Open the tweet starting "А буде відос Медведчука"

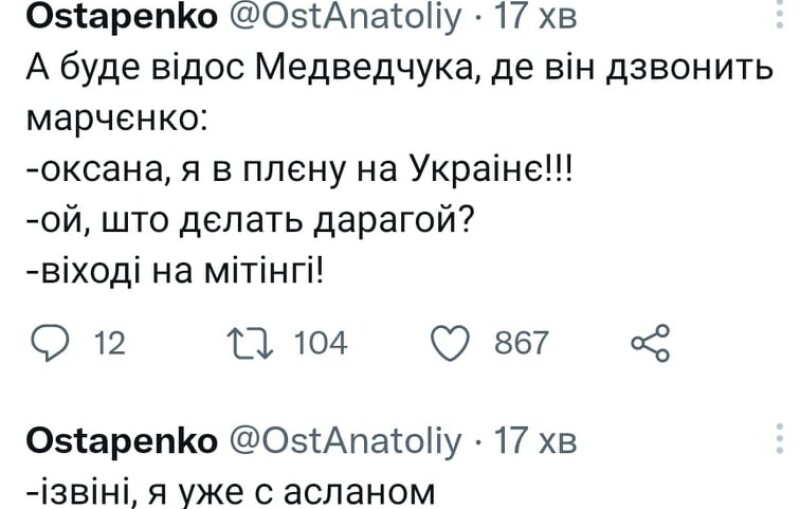click(x=398, y=68)
